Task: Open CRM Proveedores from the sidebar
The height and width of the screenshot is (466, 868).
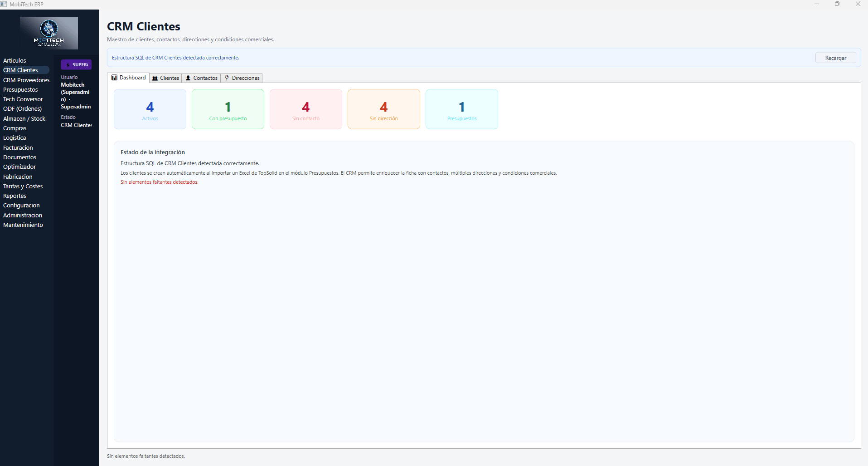Action: [26, 80]
